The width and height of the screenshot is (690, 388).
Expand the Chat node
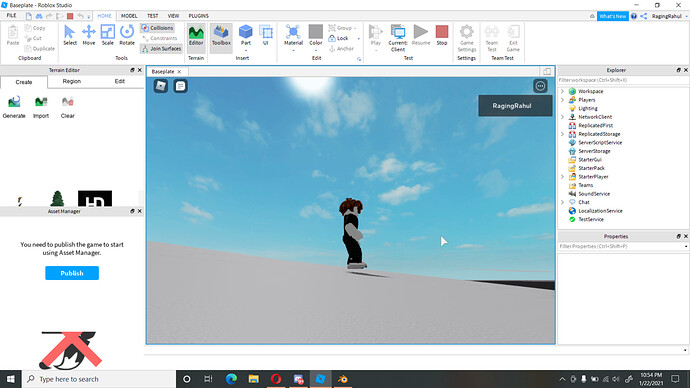(562, 202)
